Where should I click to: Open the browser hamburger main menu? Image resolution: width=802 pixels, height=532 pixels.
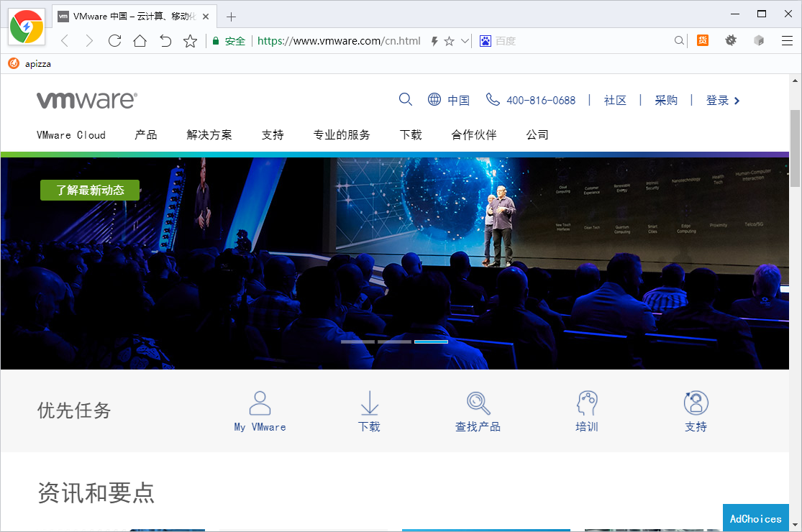(787, 41)
